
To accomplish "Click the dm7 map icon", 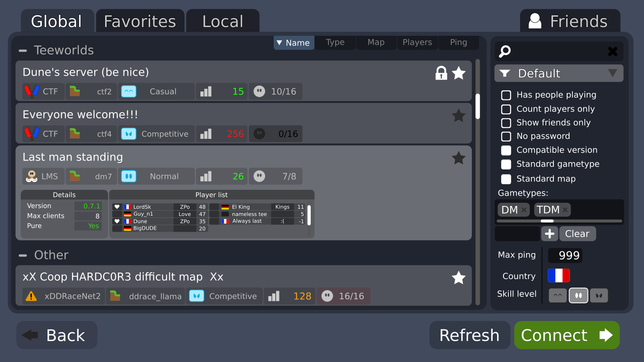I will (x=75, y=176).
